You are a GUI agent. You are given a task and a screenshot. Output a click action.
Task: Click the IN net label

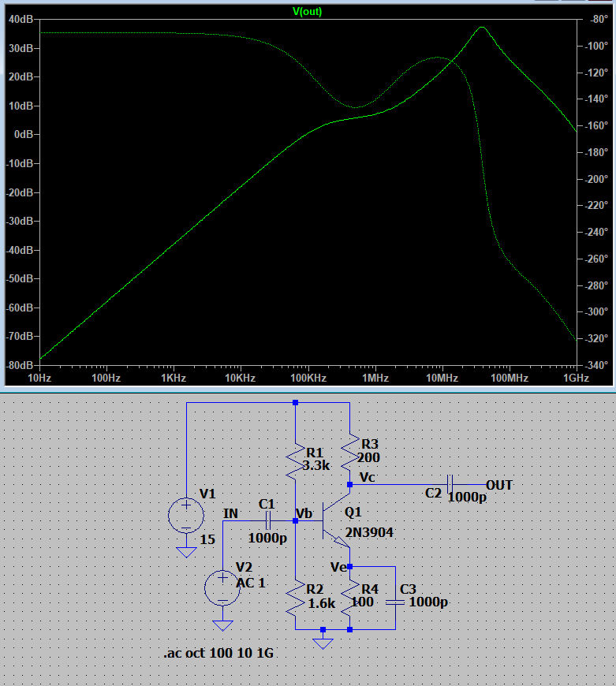pyautogui.click(x=230, y=514)
